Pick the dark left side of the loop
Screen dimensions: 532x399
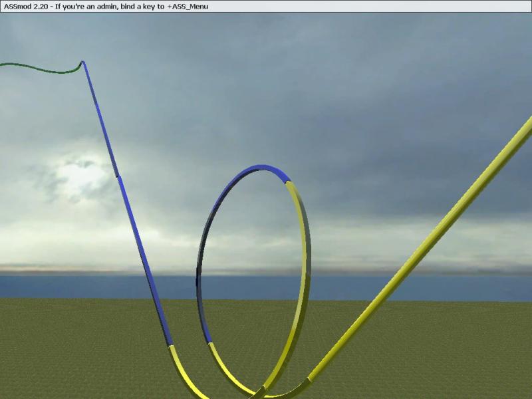(x=199, y=266)
